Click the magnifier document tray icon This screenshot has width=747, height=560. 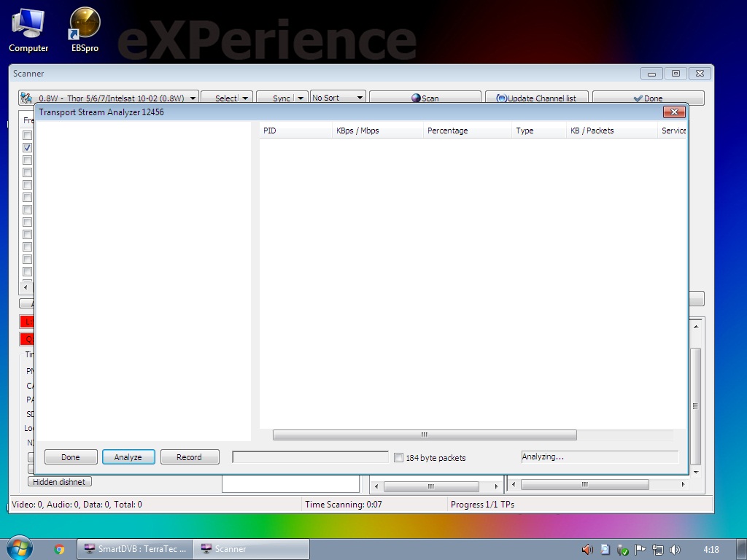pos(605,550)
